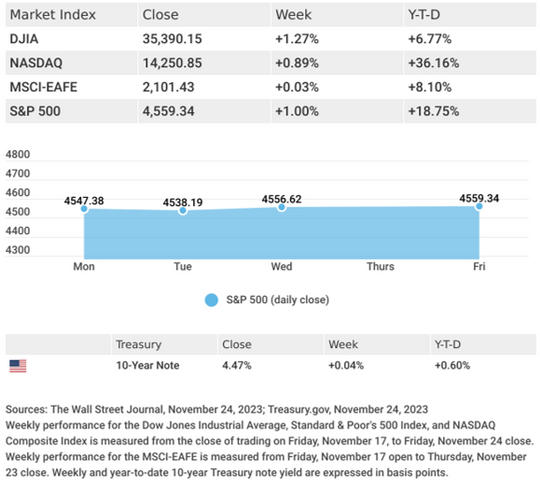The width and height of the screenshot is (540, 487).
Task: Select the NASDAQ row label
Action: click(36, 63)
